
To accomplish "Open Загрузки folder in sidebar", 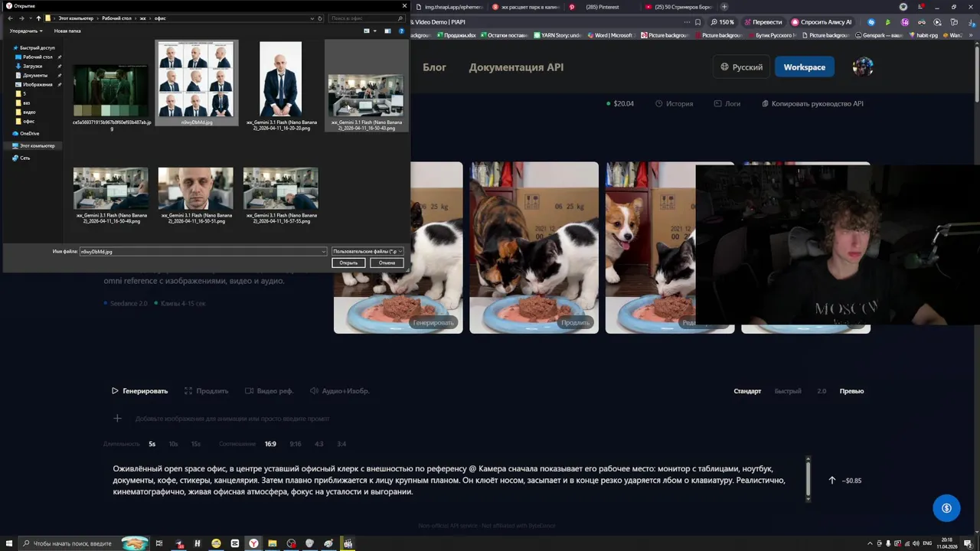I will (32, 67).
